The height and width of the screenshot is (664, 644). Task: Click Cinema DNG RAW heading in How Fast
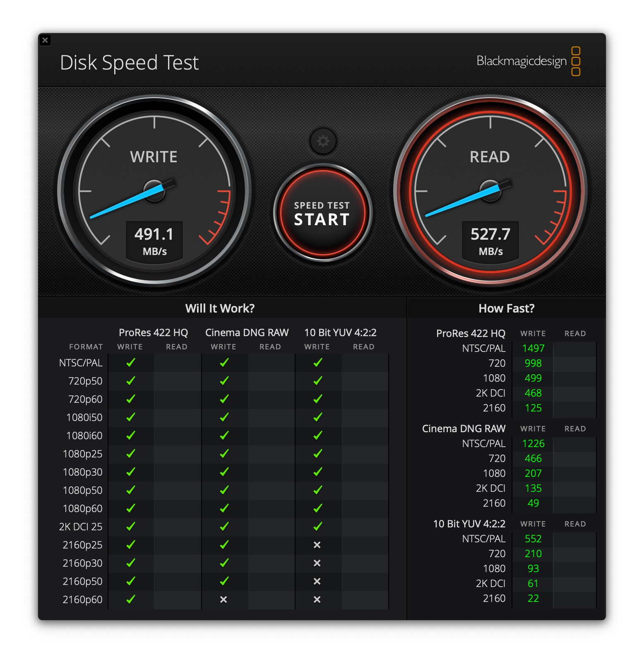(x=464, y=429)
